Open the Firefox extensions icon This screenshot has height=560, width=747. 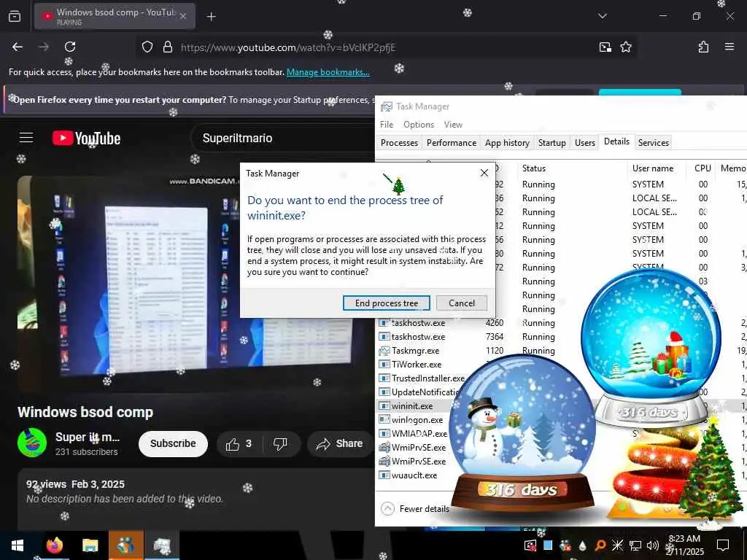703,47
